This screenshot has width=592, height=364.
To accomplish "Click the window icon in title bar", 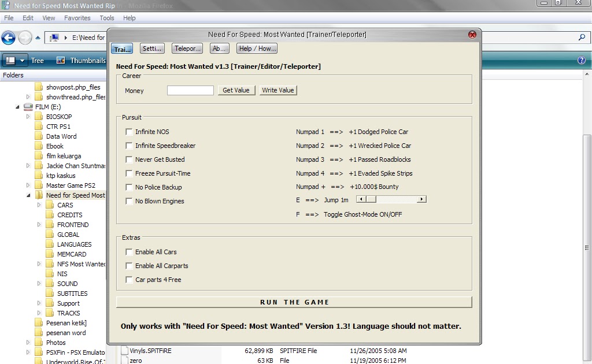I will click(x=6, y=5).
